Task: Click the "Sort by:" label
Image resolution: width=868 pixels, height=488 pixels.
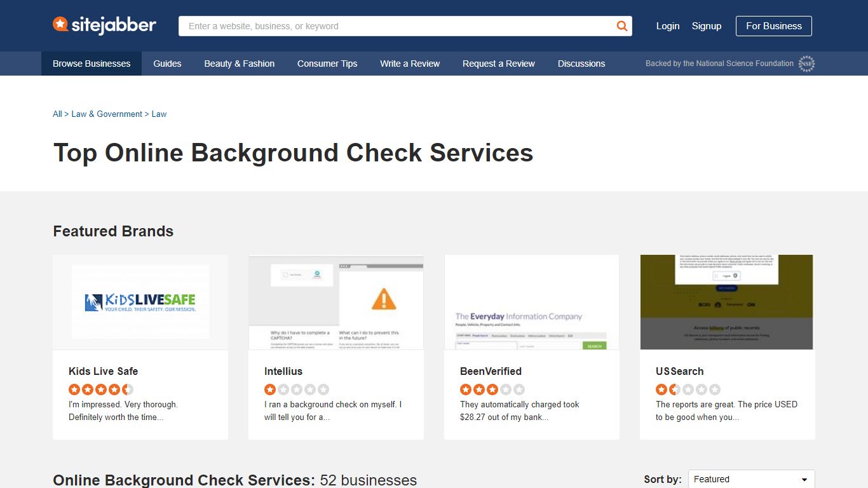Action: pos(663,479)
